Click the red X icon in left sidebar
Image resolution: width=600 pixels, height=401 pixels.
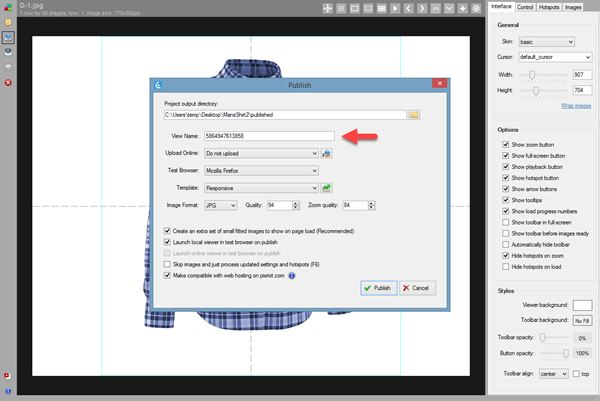(x=8, y=82)
